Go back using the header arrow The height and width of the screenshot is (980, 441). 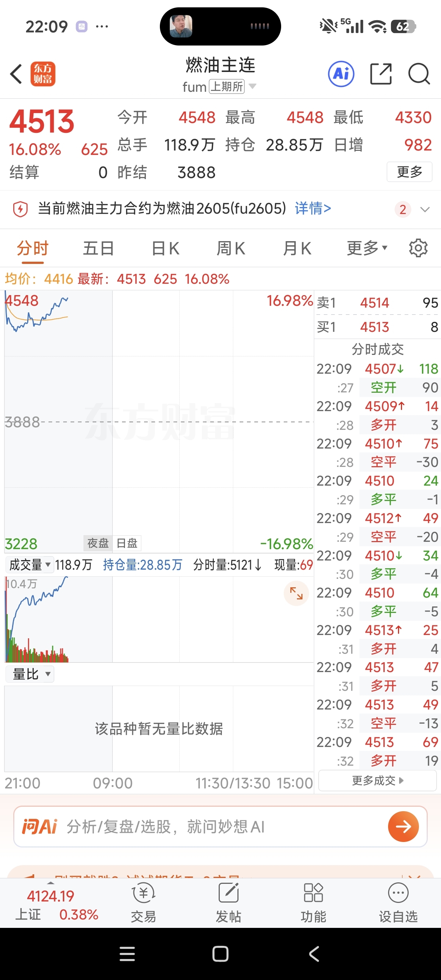[16, 73]
